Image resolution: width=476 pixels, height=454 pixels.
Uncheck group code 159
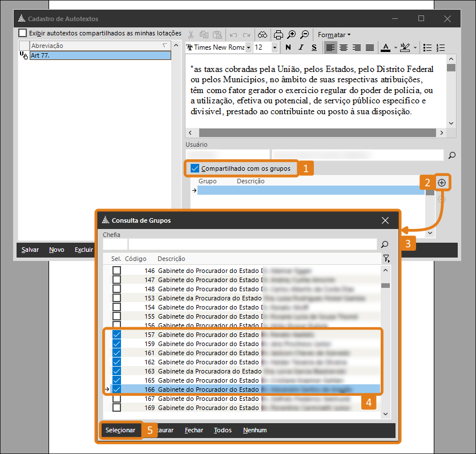(x=116, y=344)
